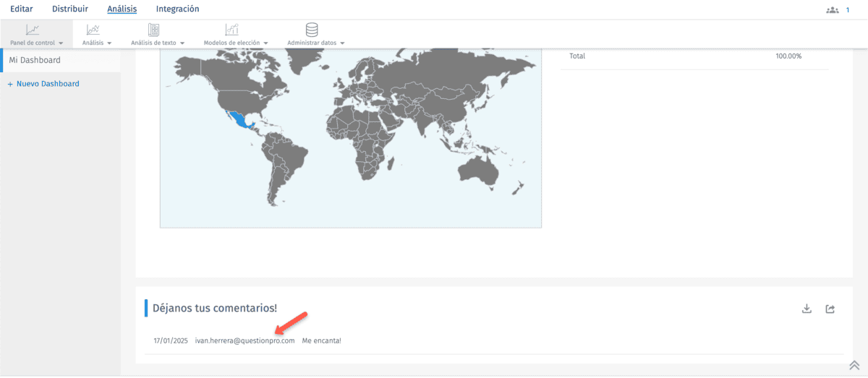Image resolution: width=868 pixels, height=378 pixels.
Task: Expand the Análisis de texto dropdown
Action: click(182, 43)
